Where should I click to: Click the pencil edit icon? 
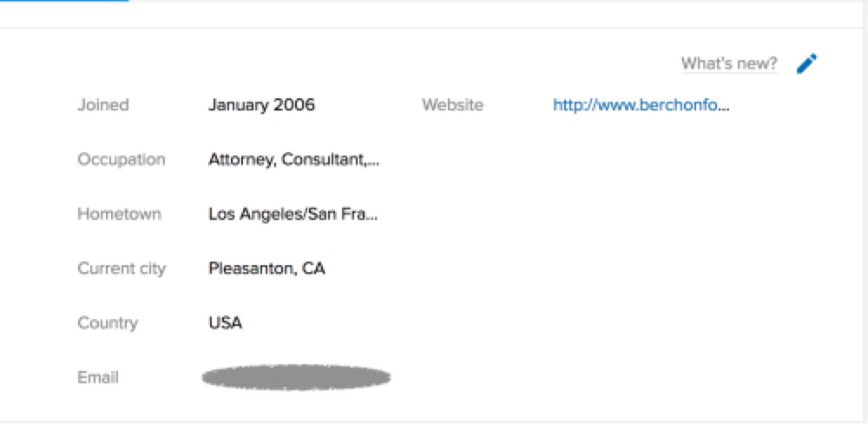[x=807, y=64]
